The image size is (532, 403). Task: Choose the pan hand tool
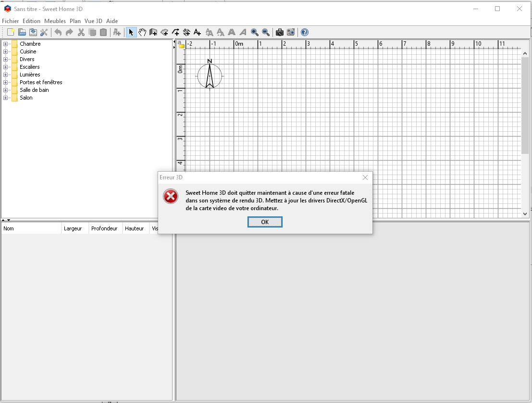[x=142, y=32]
